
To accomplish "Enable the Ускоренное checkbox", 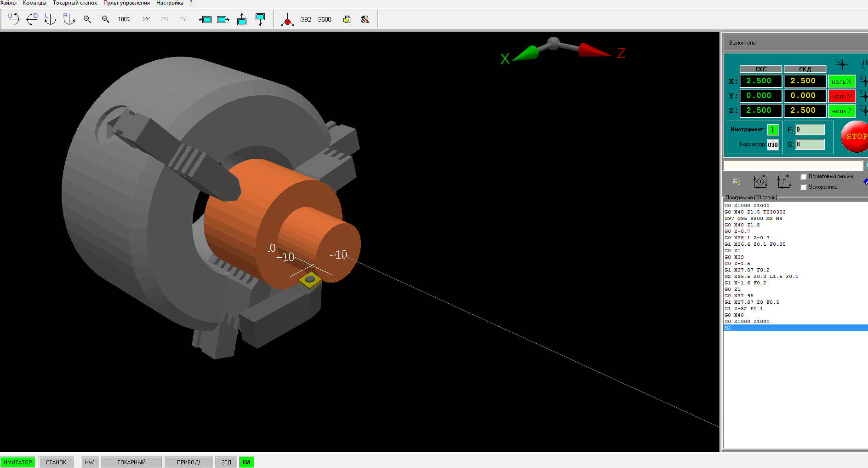I will point(804,187).
